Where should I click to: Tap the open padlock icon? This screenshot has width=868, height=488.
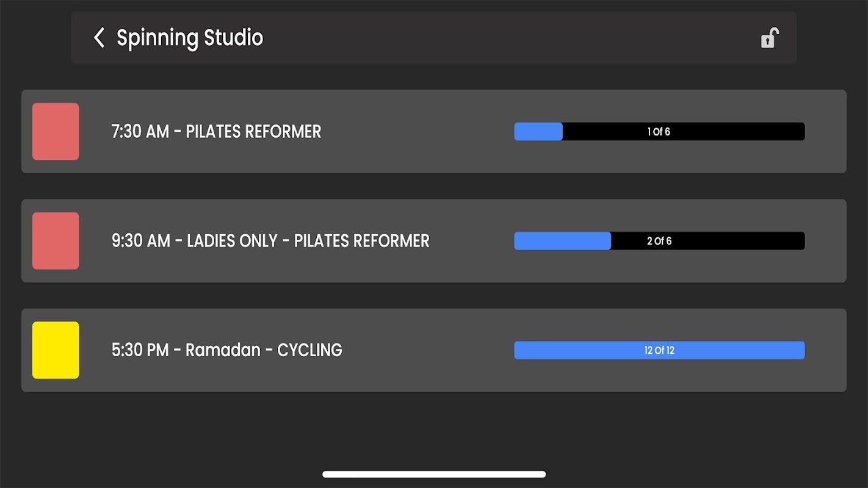(769, 38)
